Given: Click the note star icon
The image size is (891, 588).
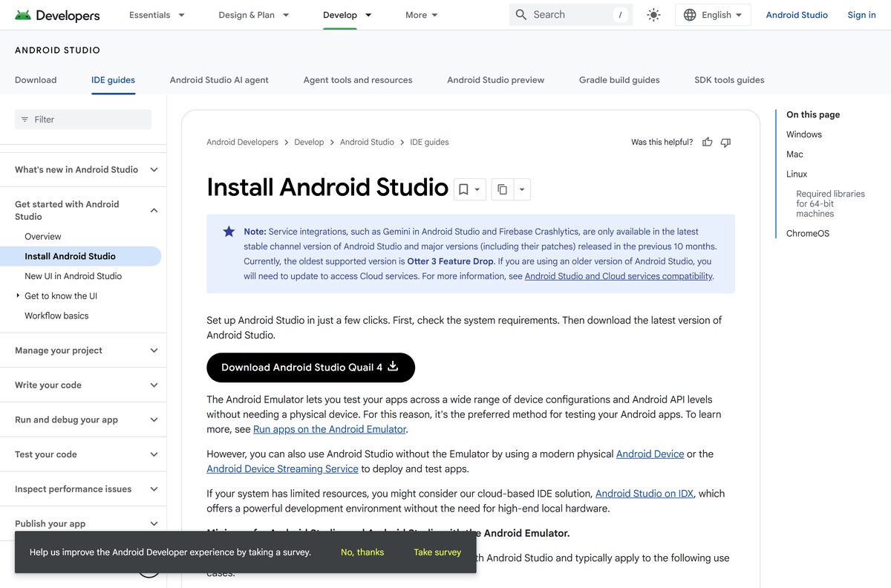Looking at the screenshot, I should coord(229,232).
